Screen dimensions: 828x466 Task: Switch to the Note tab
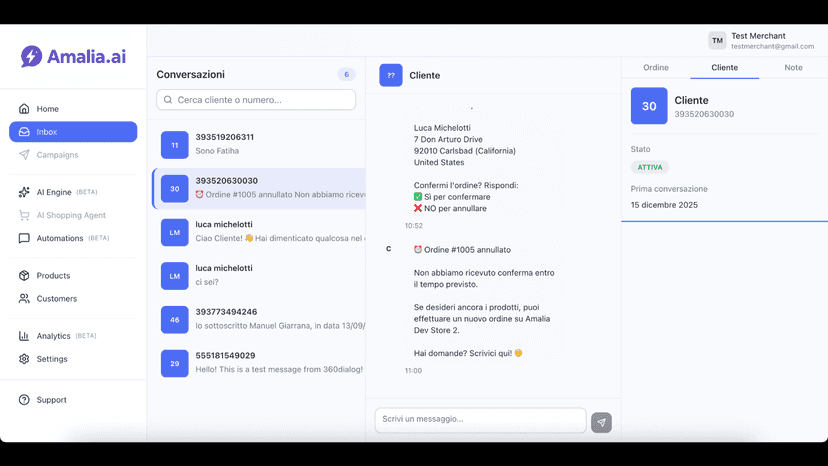point(793,68)
